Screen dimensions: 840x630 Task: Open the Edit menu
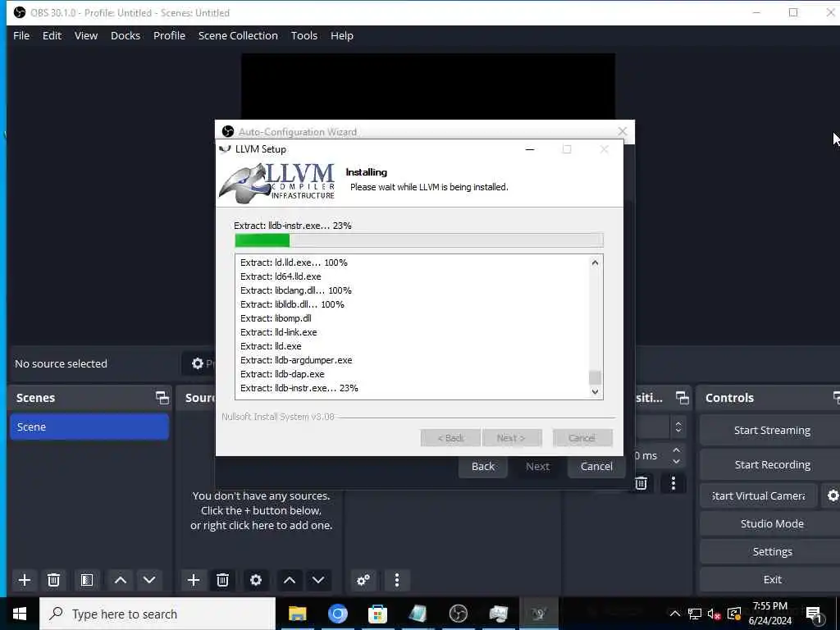(x=52, y=35)
